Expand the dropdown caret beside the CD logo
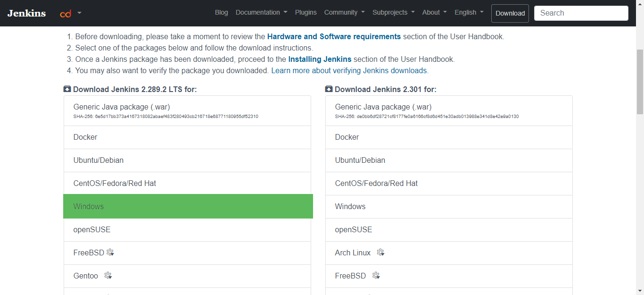Screen dimensions: 644x295 (x=79, y=13)
